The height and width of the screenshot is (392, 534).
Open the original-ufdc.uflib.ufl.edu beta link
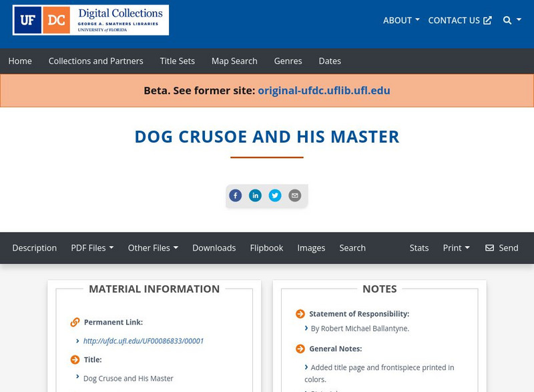pyautogui.click(x=325, y=90)
